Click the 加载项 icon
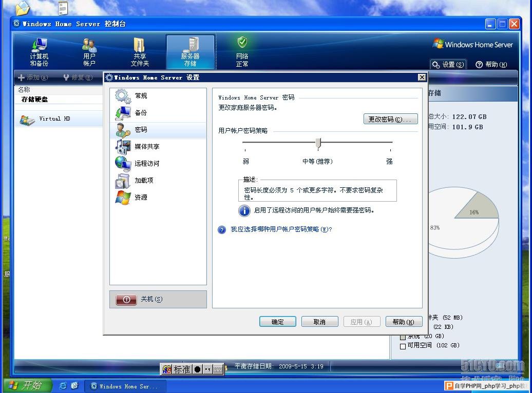532x393 pixels. click(123, 181)
